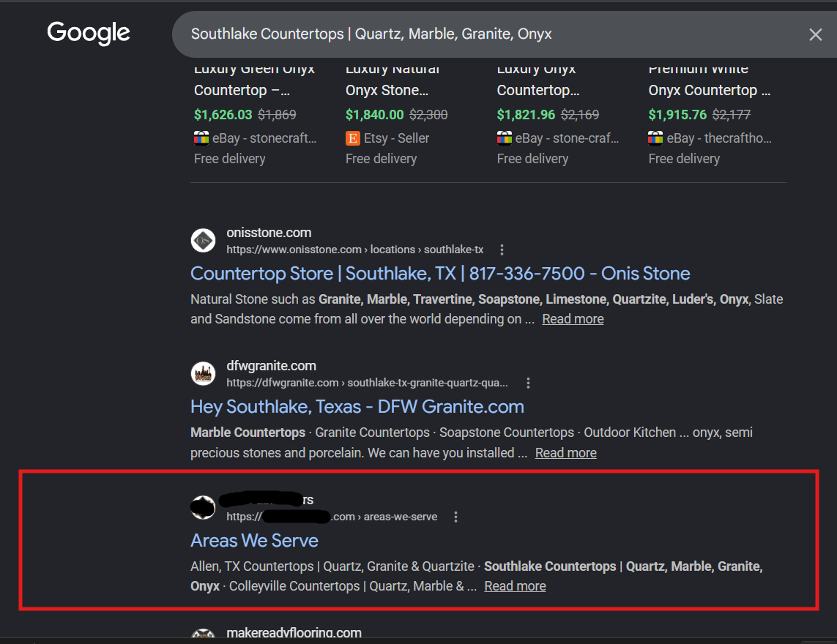837x644 pixels.
Task: Click the dfwgranite.com breadcrumb URL
Action: pos(368,383)
